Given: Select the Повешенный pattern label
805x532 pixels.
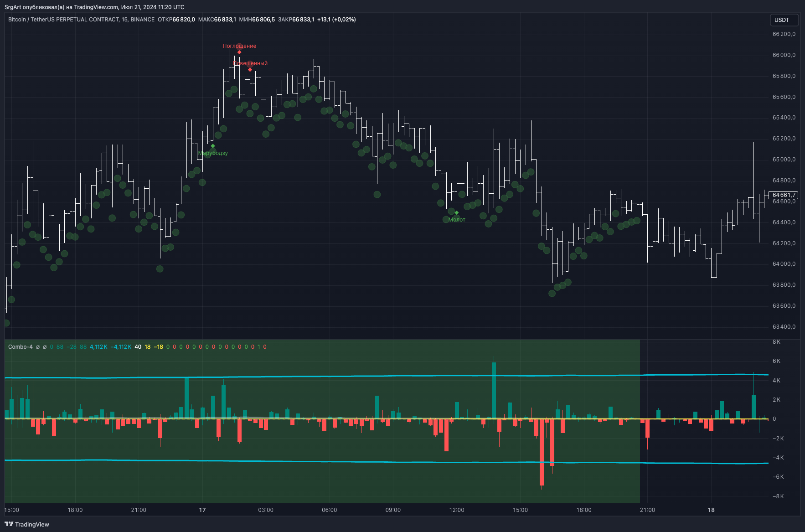Looking at the screenshot, I should (x=250, y=63).
